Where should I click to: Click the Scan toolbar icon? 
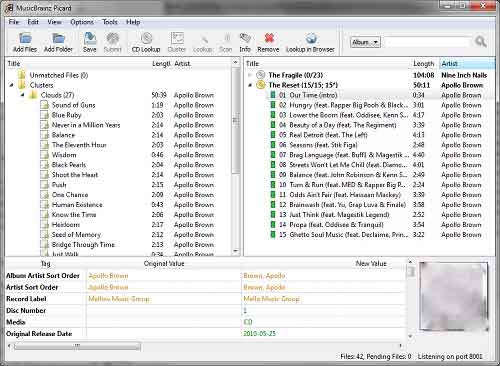click(226, 38)
